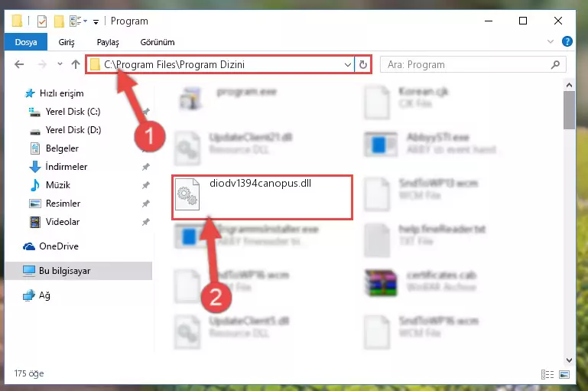588x391 pixels.
Task: Go up one folder level arrow
Action: (x=76, y=64)
